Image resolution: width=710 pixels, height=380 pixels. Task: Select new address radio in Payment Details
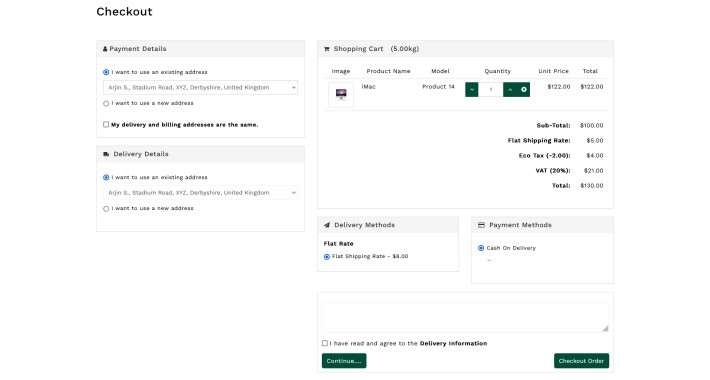[106, 103]
